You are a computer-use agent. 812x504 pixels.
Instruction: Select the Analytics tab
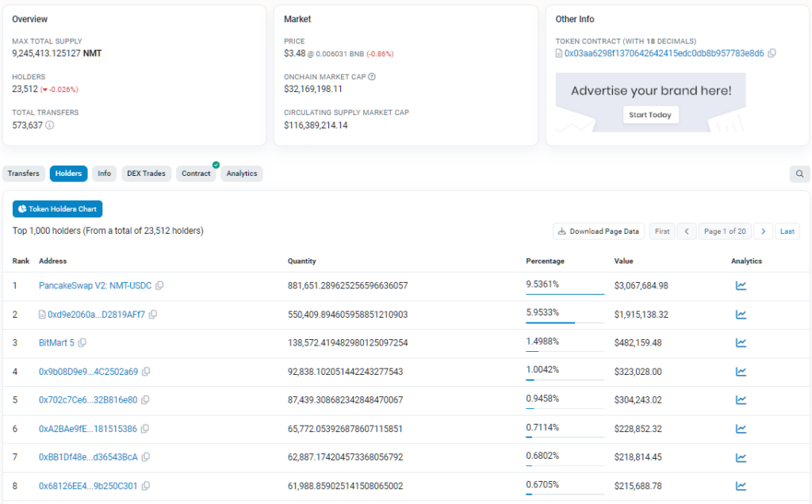pos(242,174)
